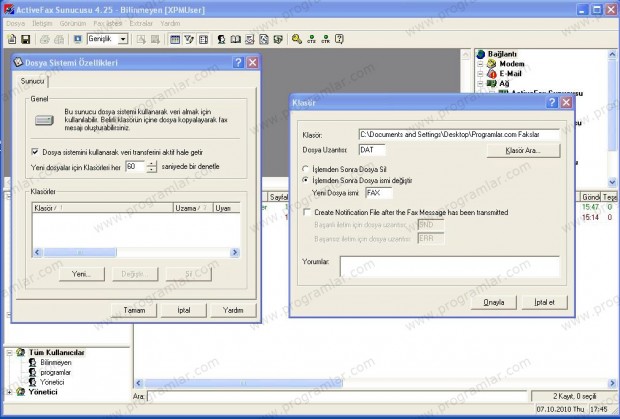Uncheck Dosya sistemini kullanarak veri transferini checkbox
620x419 pixels.
coord(35,151)
